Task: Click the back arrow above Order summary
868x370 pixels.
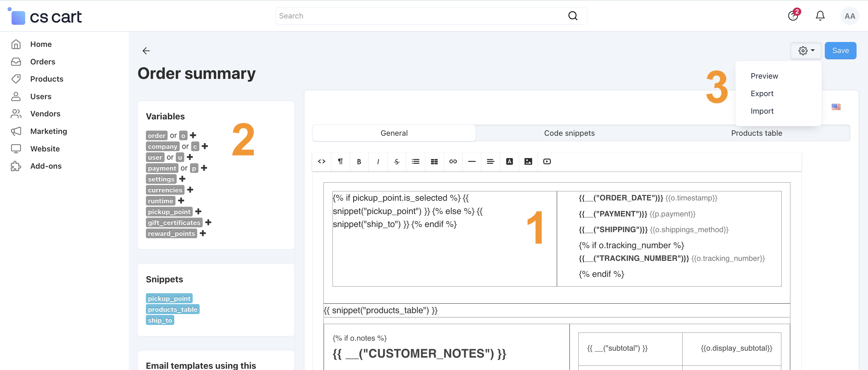Action: coord(146,50)
